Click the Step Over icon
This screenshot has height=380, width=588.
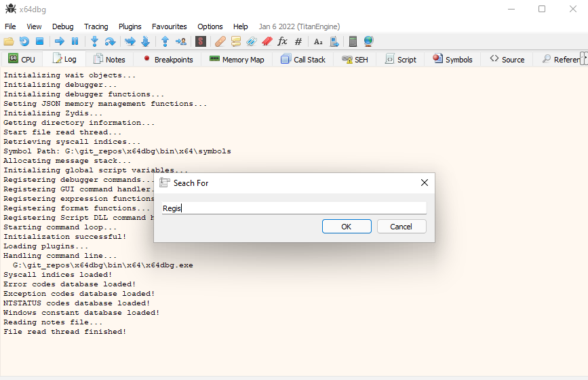pos(110,41)
